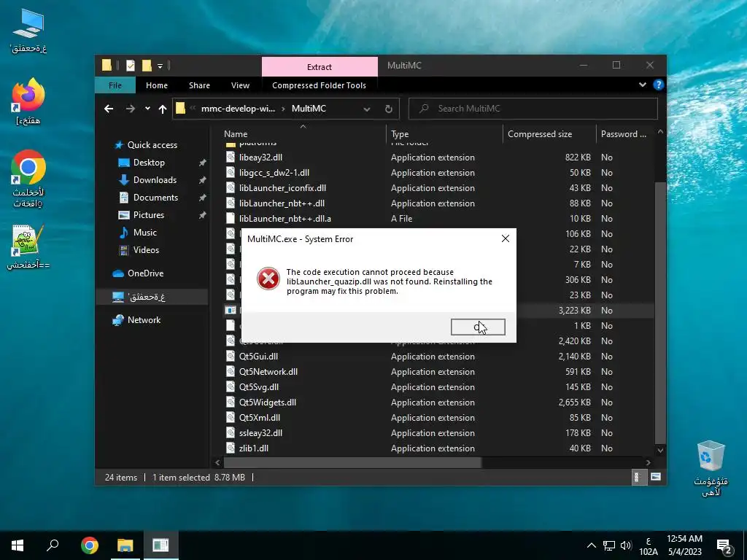This screenshot has width=747, height=560.
Task: Open the Compressed Folder Tools tab
Action: tap(320, 85)
